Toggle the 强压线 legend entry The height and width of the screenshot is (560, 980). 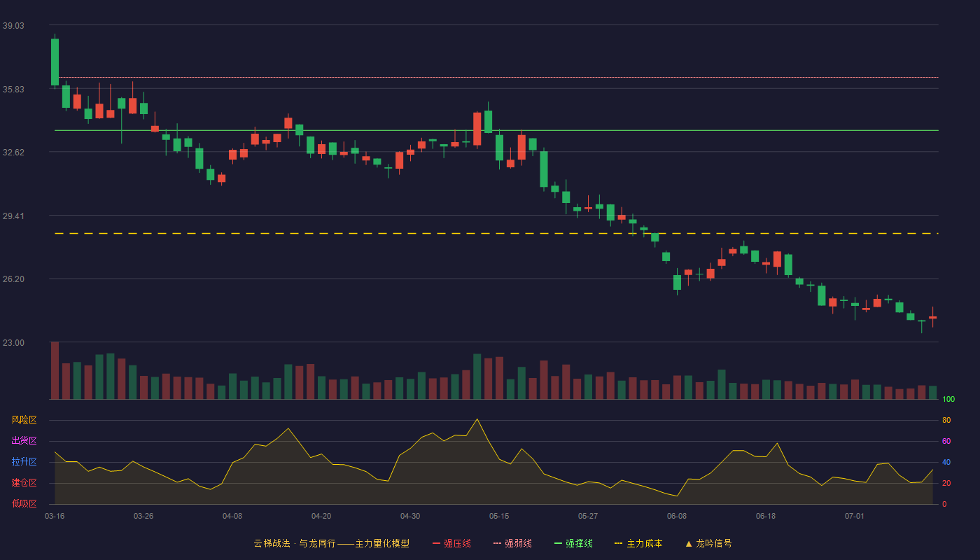(x=451, y=543)
